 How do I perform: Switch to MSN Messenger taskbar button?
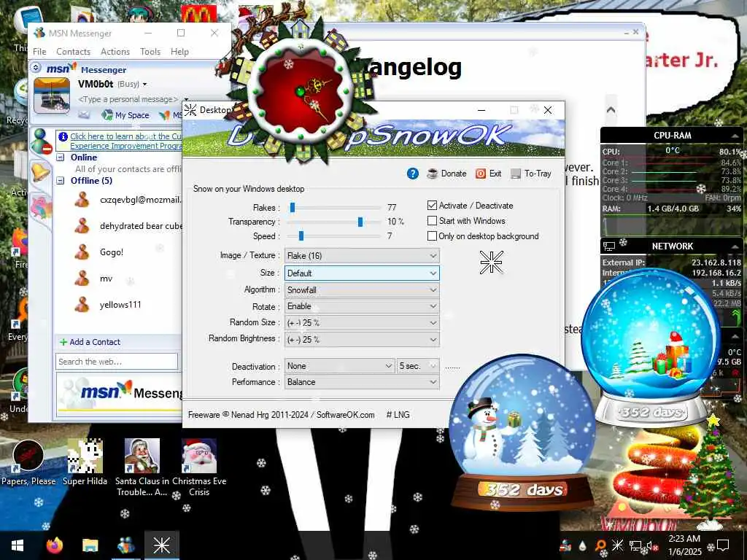125,545
